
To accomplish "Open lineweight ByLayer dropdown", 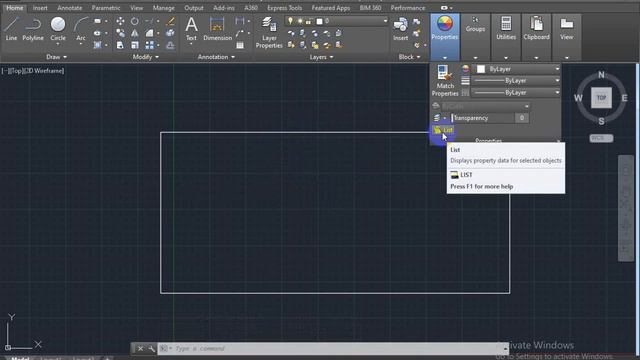I will pos(516,81).
